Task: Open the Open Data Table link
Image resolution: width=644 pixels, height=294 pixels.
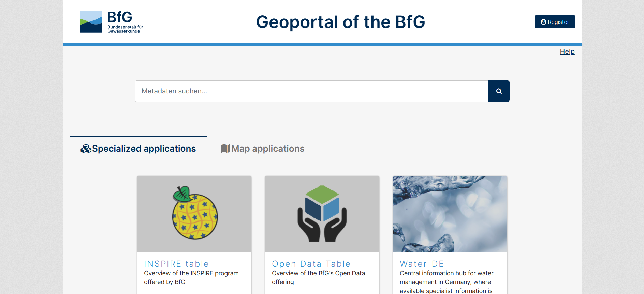Action: coord(311,264)
